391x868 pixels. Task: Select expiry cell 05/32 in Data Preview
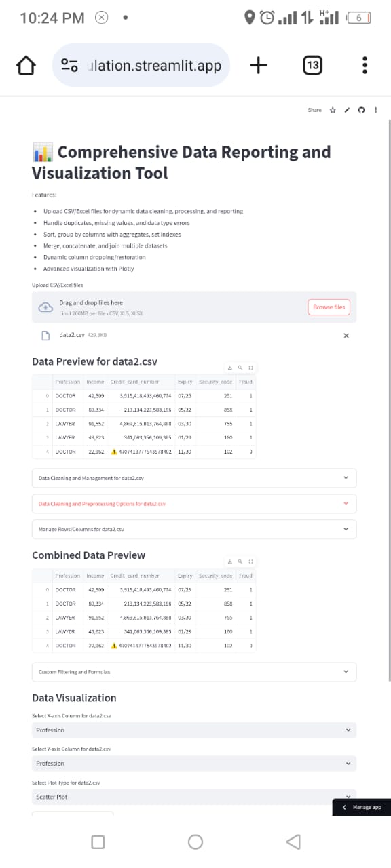(185, 410)
